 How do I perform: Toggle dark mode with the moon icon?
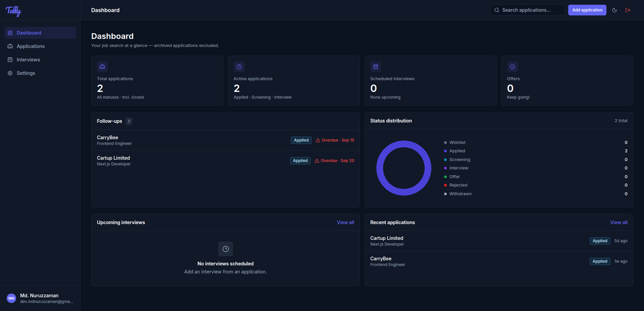(x=614, y=10)
